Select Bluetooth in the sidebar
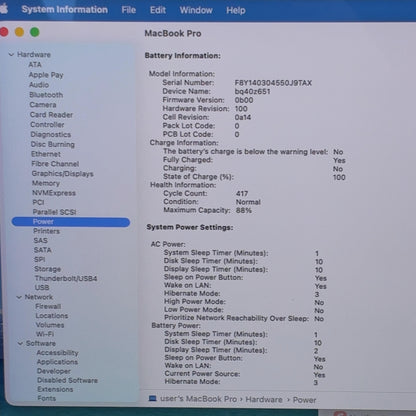The width and height of the screenshot is (416, 416). click(x=46, y=95)
